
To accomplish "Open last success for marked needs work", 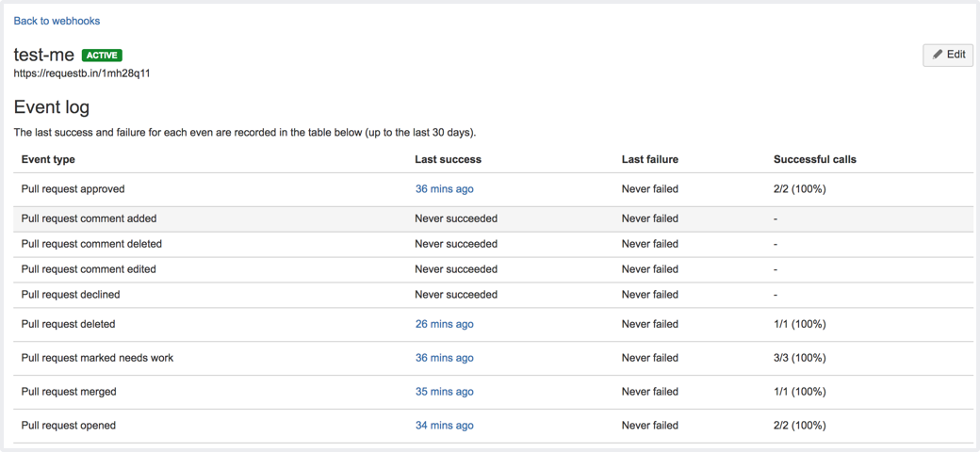I will (445, 358).
